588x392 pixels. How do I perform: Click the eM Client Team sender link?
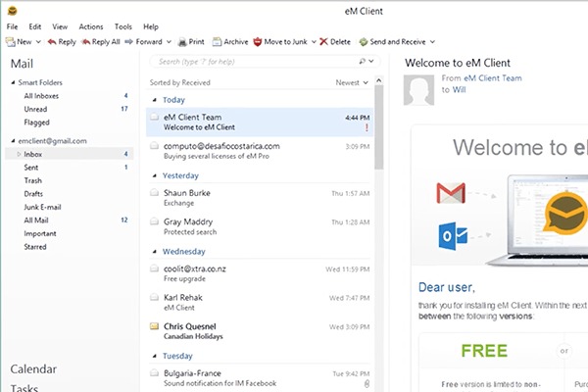click(x=493, y=78)
